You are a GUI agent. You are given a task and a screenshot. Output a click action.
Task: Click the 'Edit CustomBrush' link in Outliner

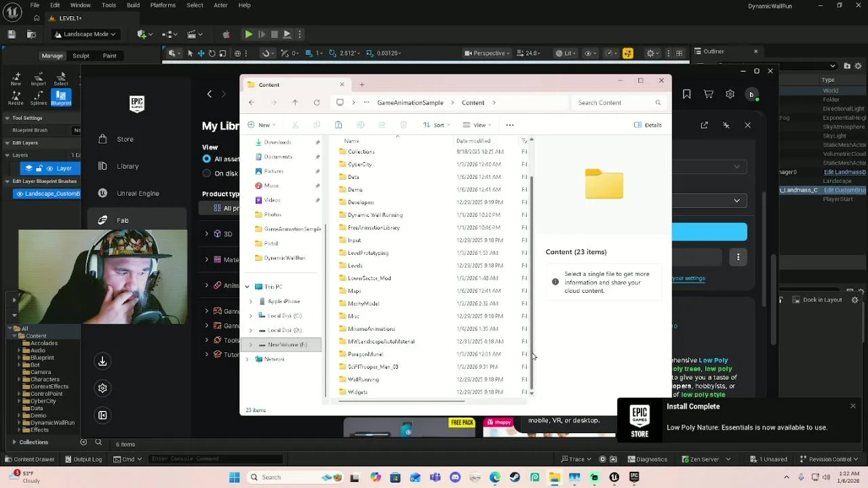(x=844, y=190)
